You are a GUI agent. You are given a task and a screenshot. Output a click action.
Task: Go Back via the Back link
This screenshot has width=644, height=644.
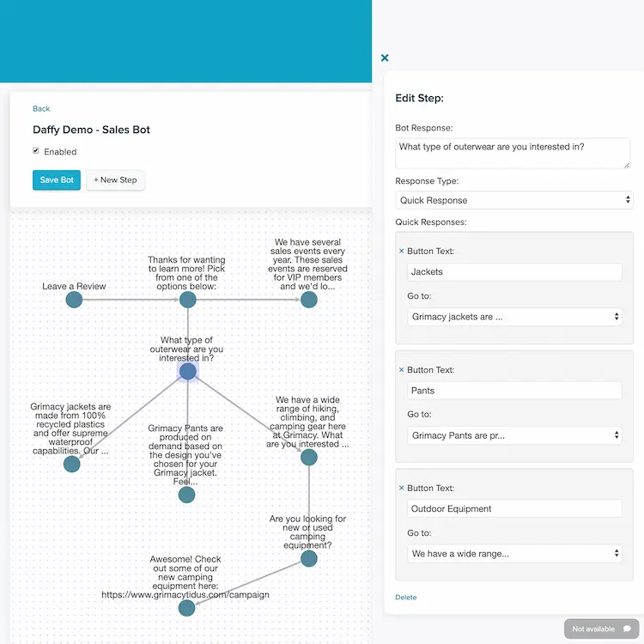tap(41, 108)
